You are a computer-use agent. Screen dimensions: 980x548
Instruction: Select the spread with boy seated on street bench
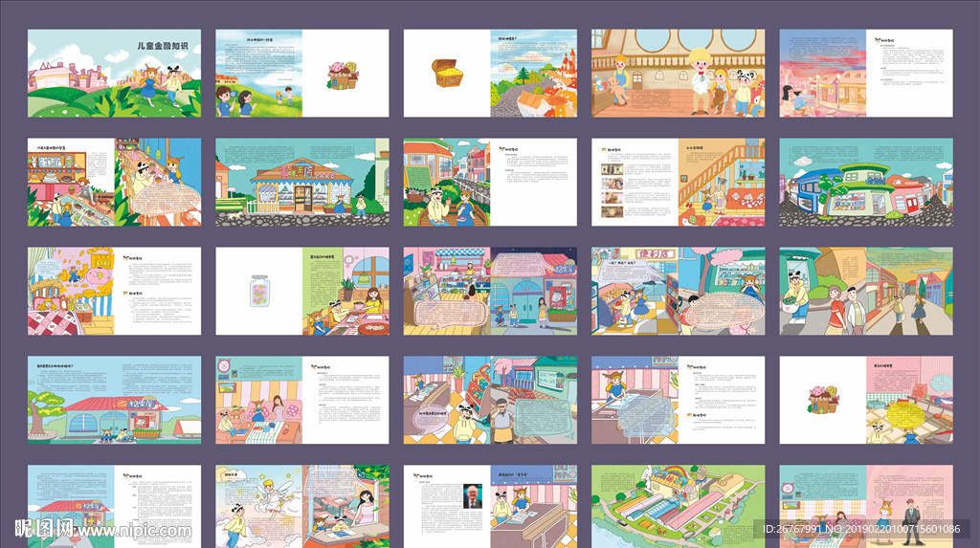point(490,182)
